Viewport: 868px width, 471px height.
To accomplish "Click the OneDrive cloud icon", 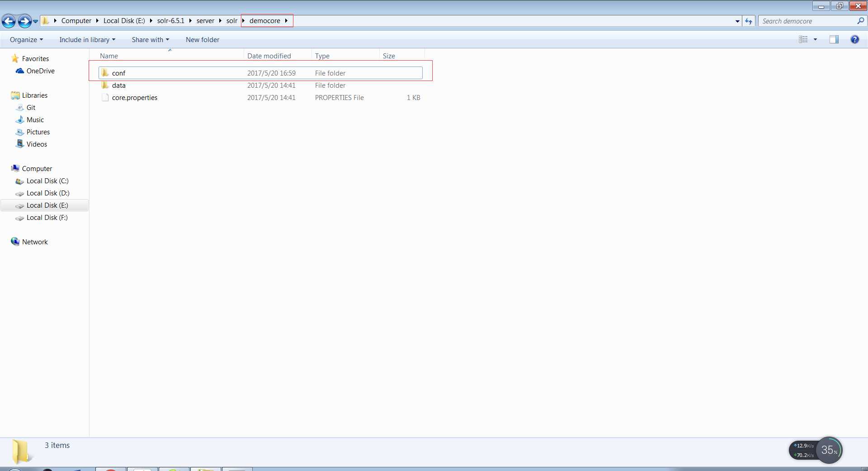I will (x=19, y=71).
